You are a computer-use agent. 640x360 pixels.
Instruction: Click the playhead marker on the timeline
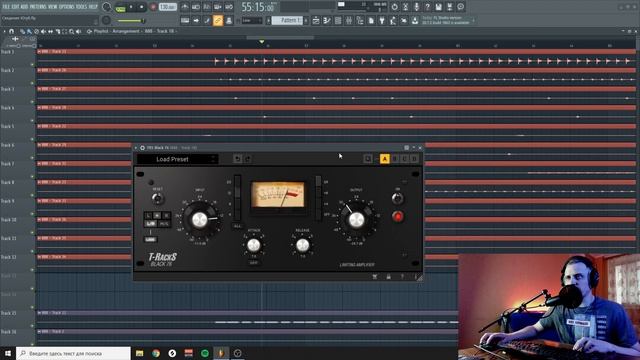(262, 42)
